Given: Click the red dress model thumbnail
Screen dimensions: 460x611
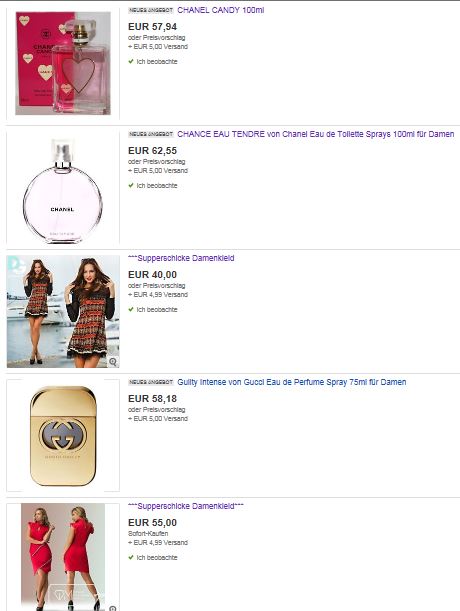Looking at the screenshot, I should tap(63, 557).
